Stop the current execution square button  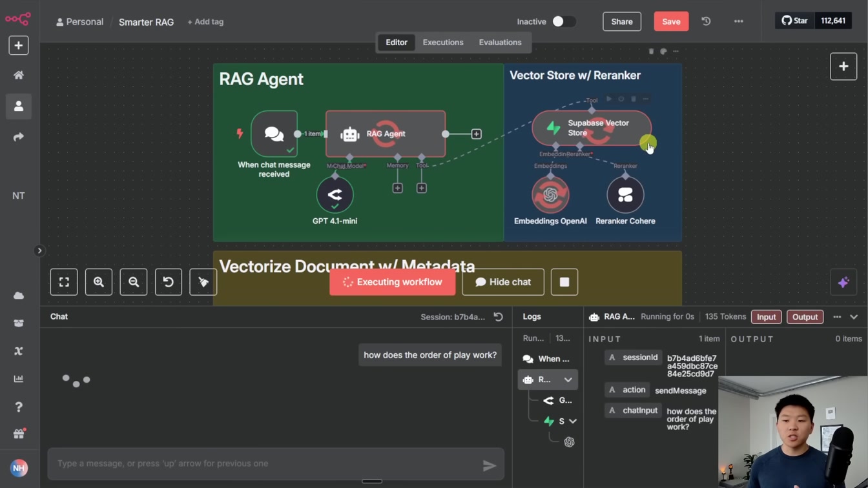564,282
